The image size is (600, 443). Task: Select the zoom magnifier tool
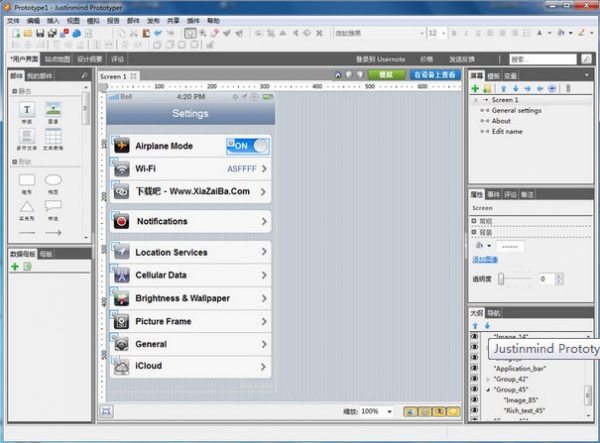click(x=202, y=33)
